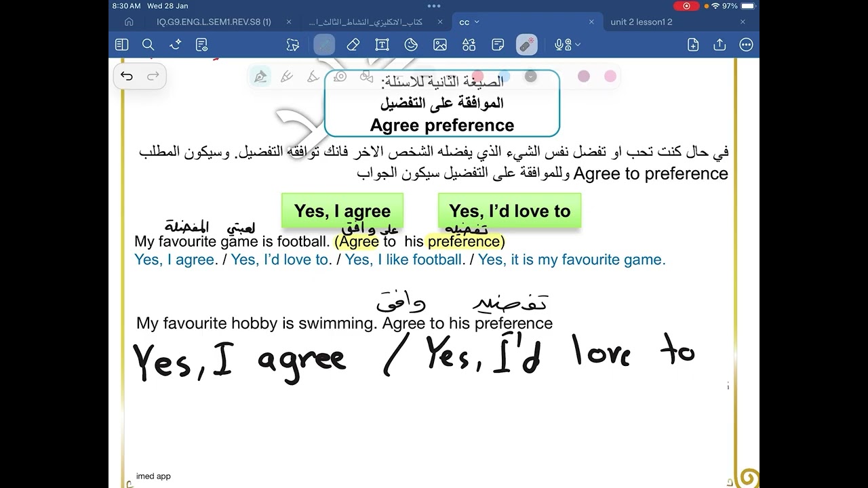868x488 pixels.
Task: Open the shapes elements tool
Action: [469, 45]
